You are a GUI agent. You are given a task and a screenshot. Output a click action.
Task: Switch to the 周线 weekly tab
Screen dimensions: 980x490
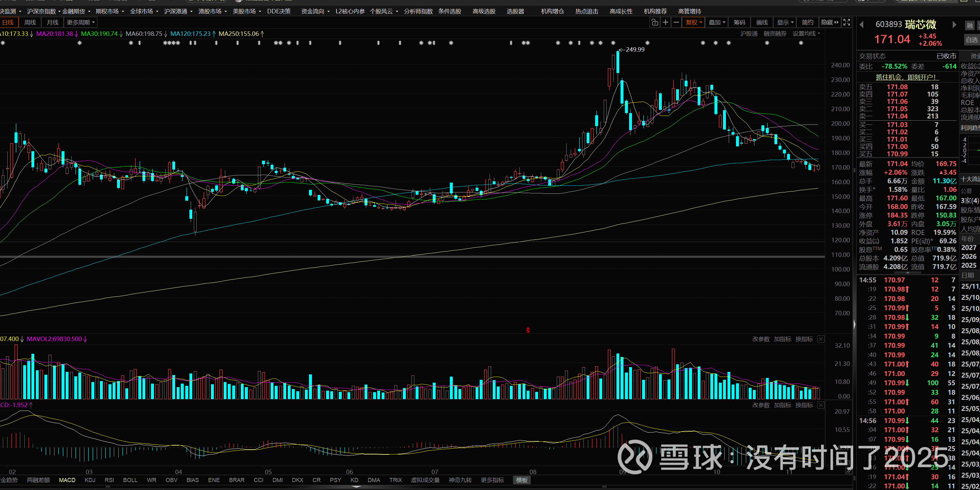pyautogui.click(x=30, y=23)
